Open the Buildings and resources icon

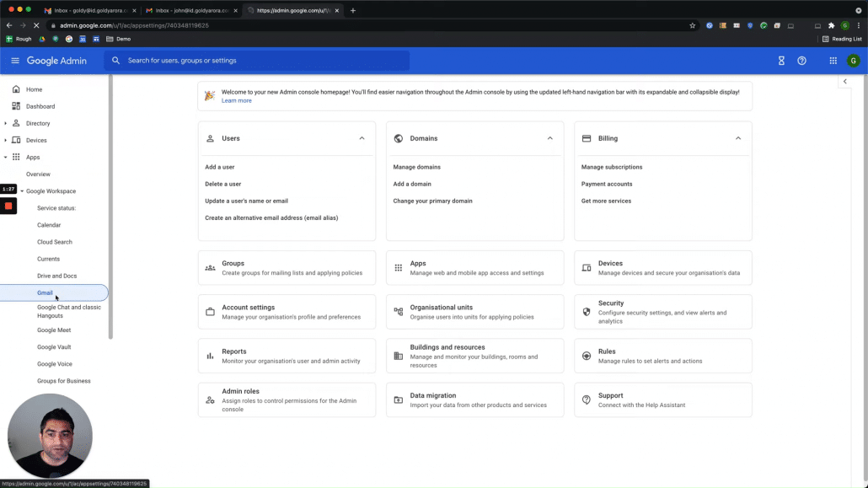coord(398,357)
